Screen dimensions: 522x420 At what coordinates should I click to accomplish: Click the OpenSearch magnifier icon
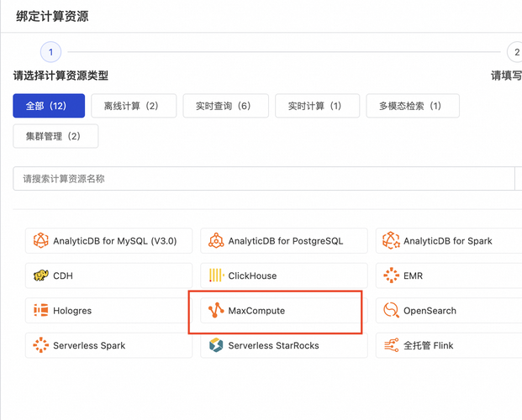(x=391, y=310)
